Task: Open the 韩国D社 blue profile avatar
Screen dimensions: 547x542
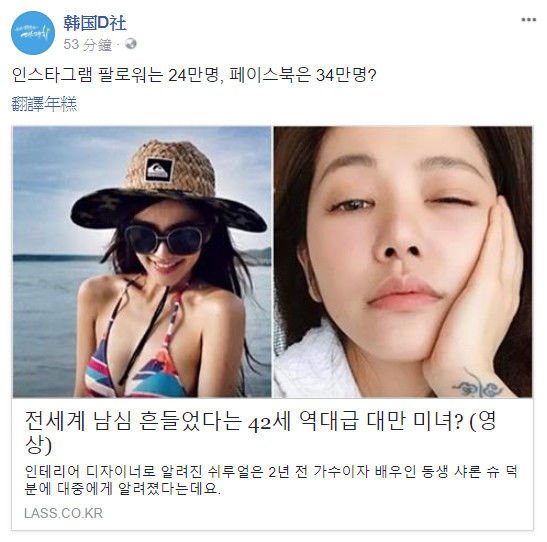Action: tap(33, 33)
